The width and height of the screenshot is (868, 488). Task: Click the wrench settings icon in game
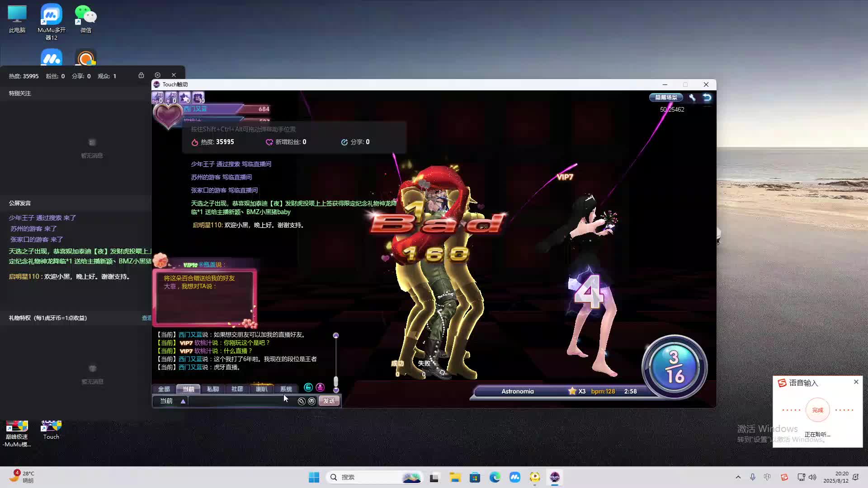point(692,98)
